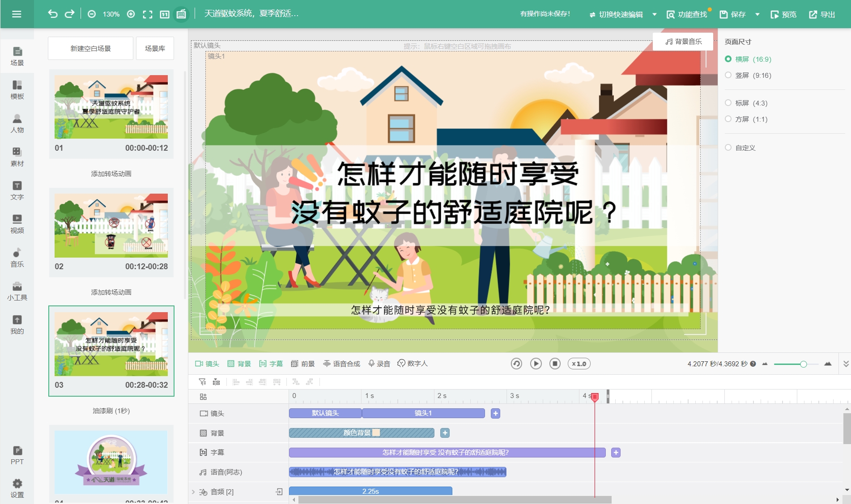
Task: Select custom page size option
Action: 740,148
